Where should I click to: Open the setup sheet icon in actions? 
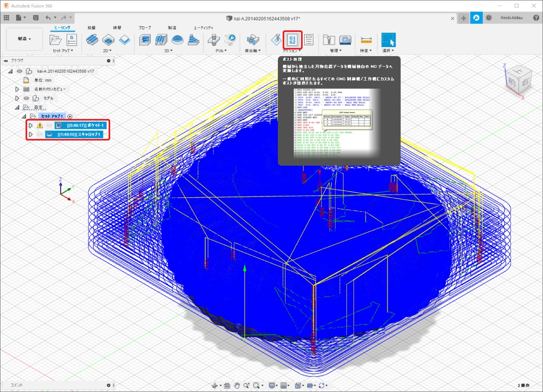309,40
